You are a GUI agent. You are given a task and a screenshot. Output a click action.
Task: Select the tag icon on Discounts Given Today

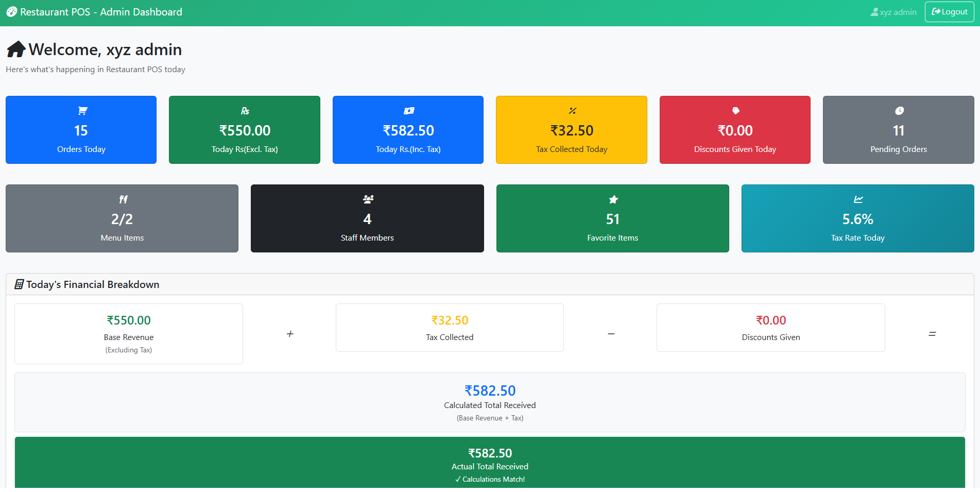[735, 110]
